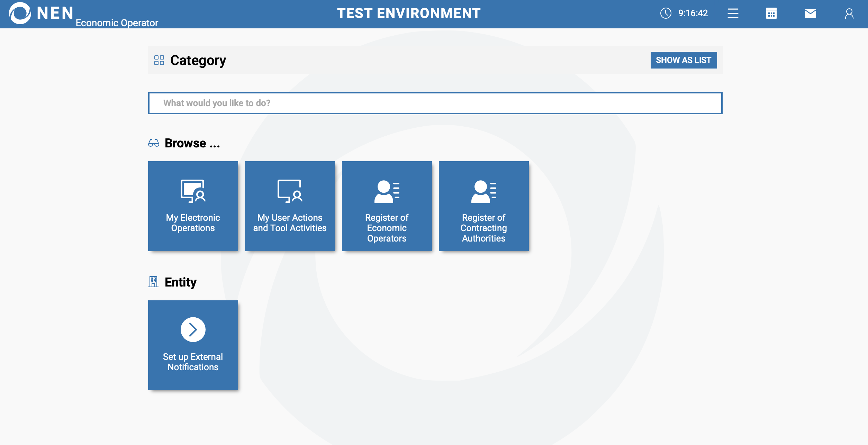This screenshot has height=445, width=868.
Task: Open the user profile icon
Action: [x=849, y=13]
